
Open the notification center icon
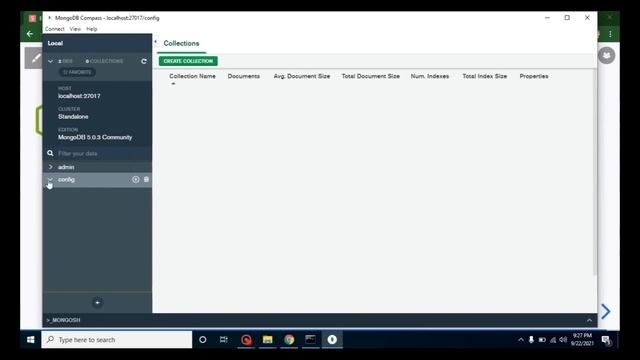click(606, 340)
